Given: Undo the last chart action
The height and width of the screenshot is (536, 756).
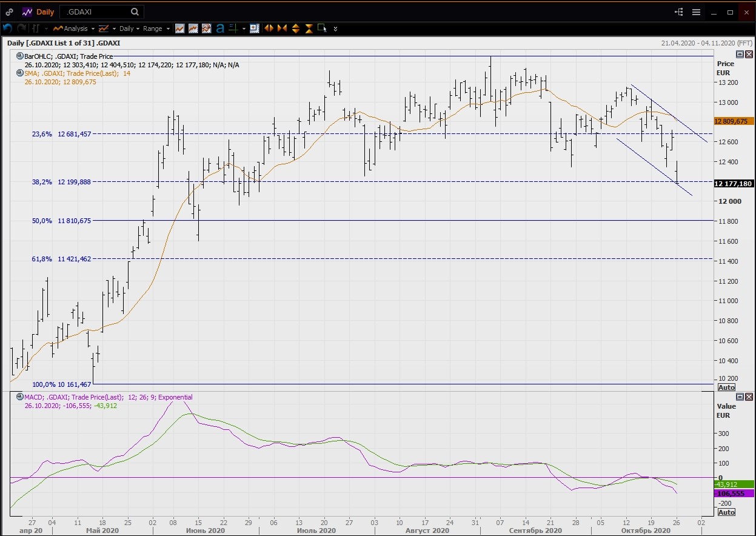Looking at the screenshot, I should (8, 28).
